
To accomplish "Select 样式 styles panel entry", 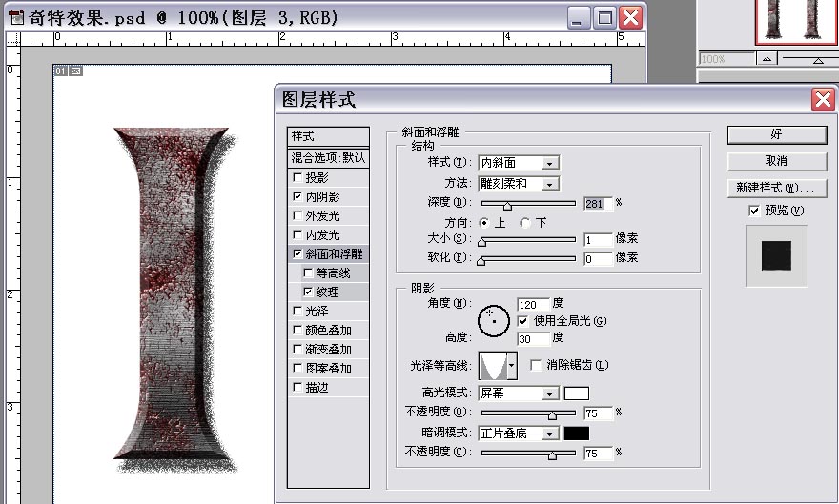I will pos(328,136).
